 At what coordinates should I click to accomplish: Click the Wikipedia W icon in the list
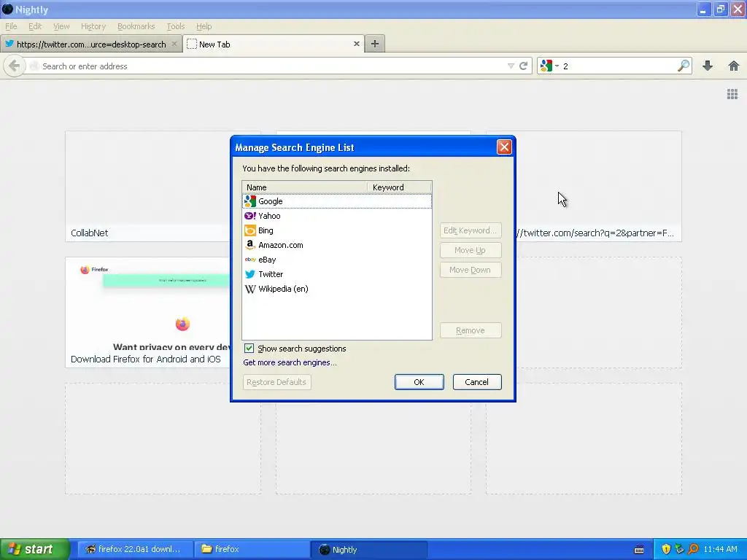pyautogui.click(x=250, y=289)
